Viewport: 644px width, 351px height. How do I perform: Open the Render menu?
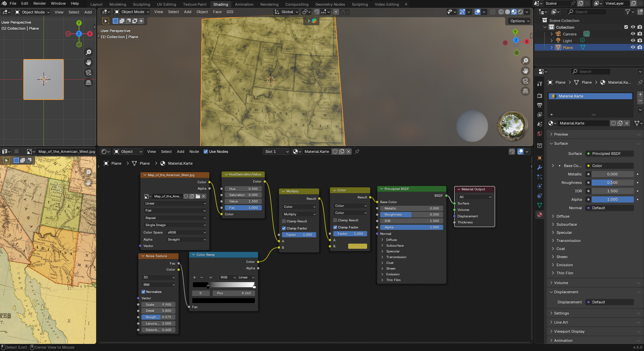40,3
